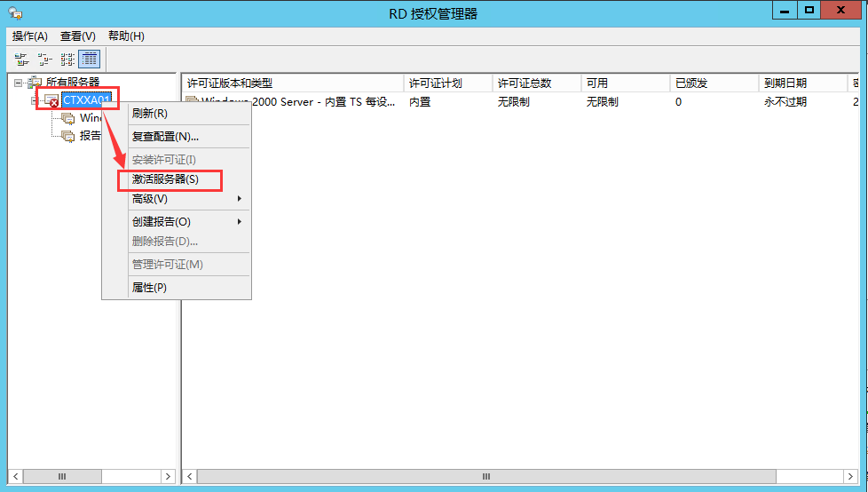Viewport: 868px width, 492px height.
Task: Click 永不过期 expiry cell
Action: pos(785,102)
